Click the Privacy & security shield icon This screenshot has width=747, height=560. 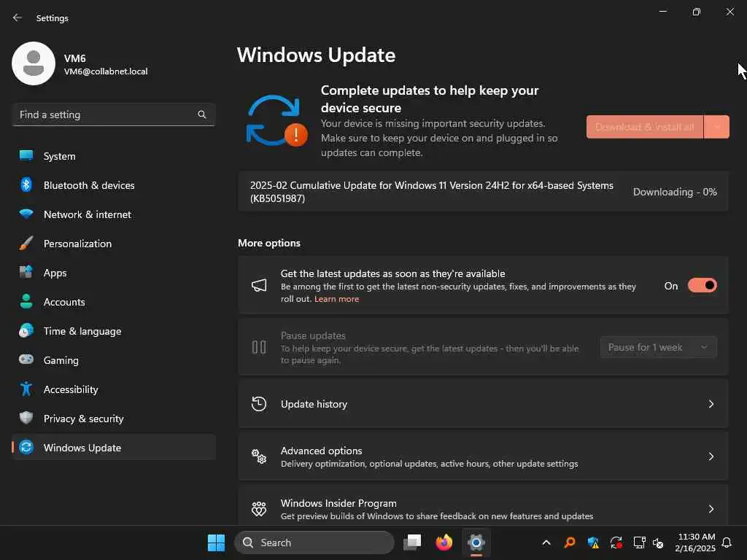tap(26, 418)
